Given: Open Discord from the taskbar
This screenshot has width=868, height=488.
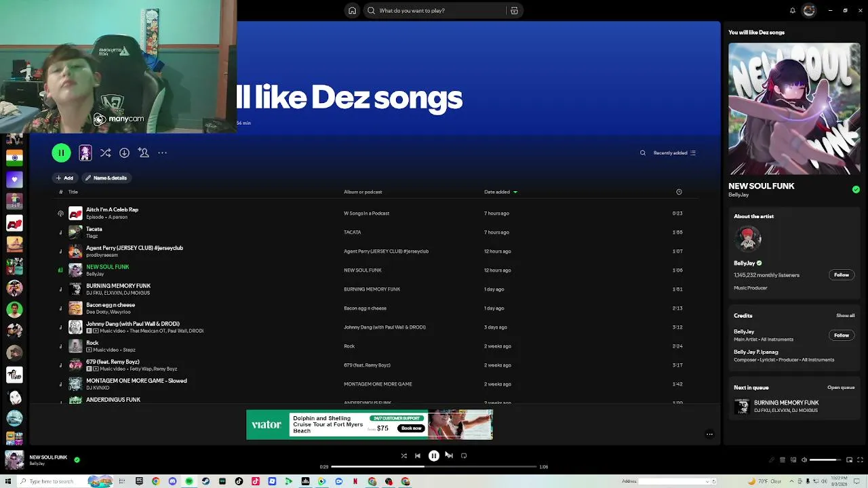Looking at the screenshot, I should tap(172, 482).
